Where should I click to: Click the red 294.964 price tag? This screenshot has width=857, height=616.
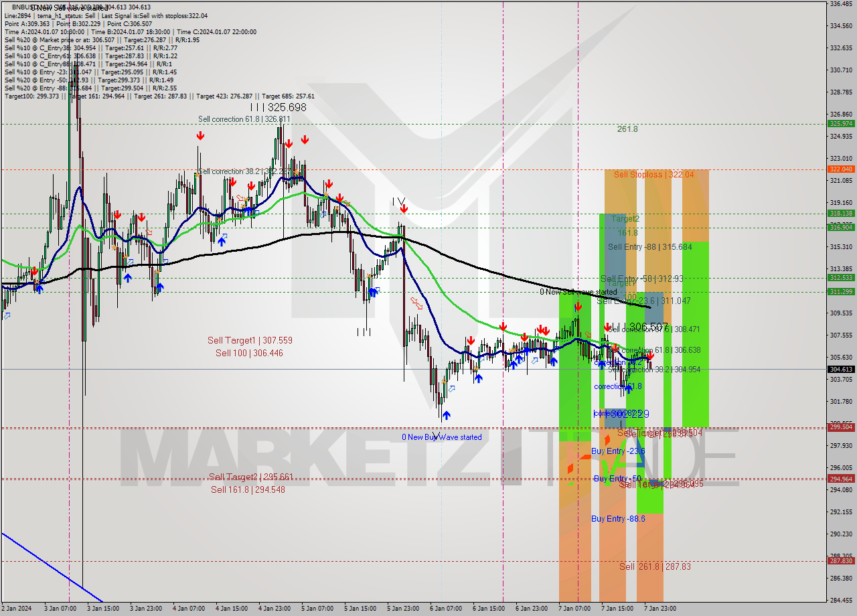pyautogui.click(x=841, y=479)
